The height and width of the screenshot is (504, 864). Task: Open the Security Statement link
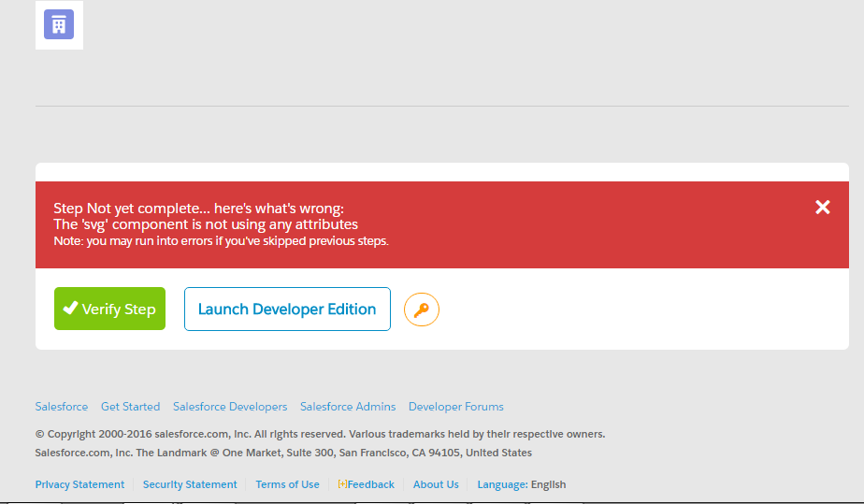coord(190,484)
